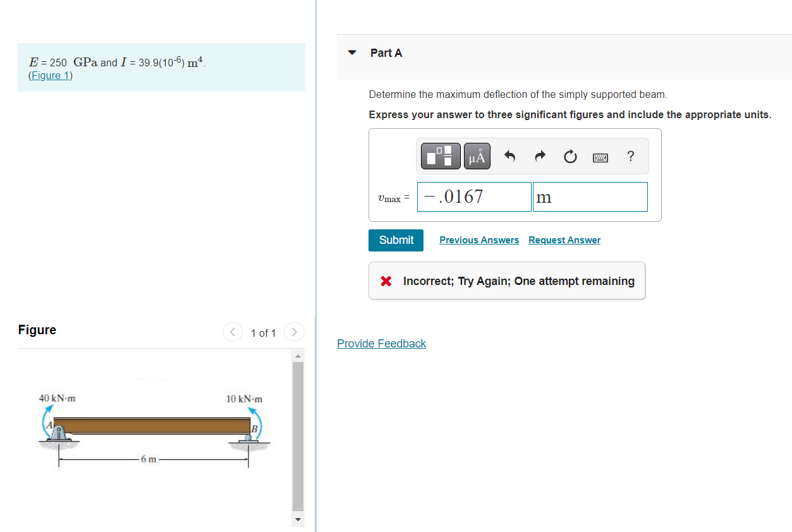Submit the answer

pyautogui.click(x=396, y=240)
